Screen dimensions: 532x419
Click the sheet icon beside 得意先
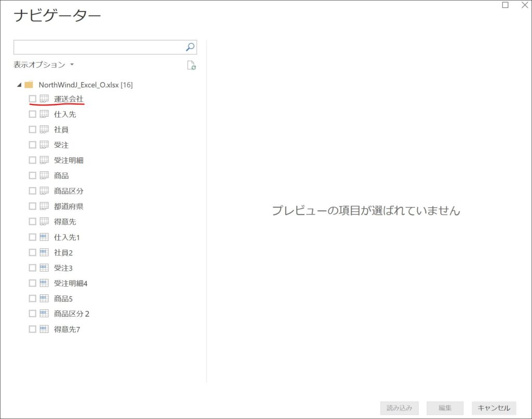click(x=44, y=221)
